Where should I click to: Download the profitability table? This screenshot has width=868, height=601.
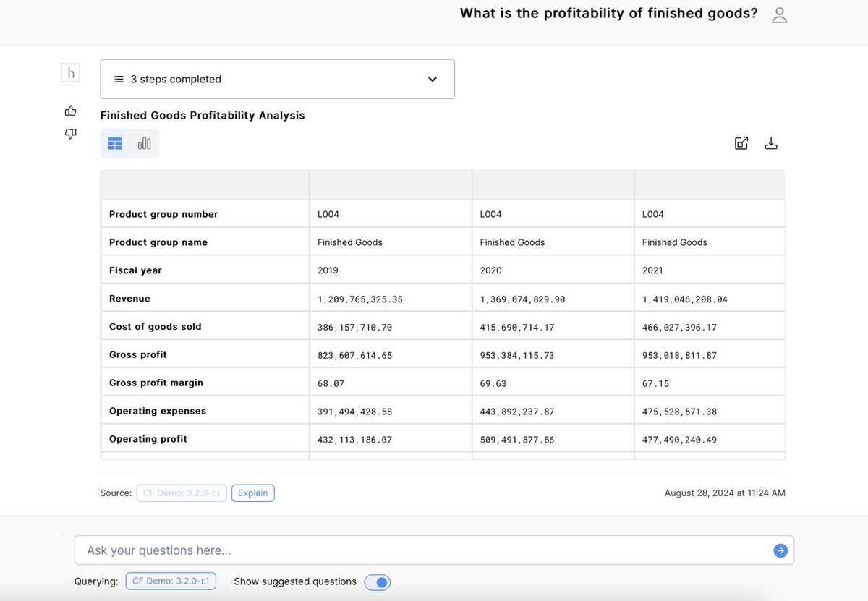[x=771, y=143]
